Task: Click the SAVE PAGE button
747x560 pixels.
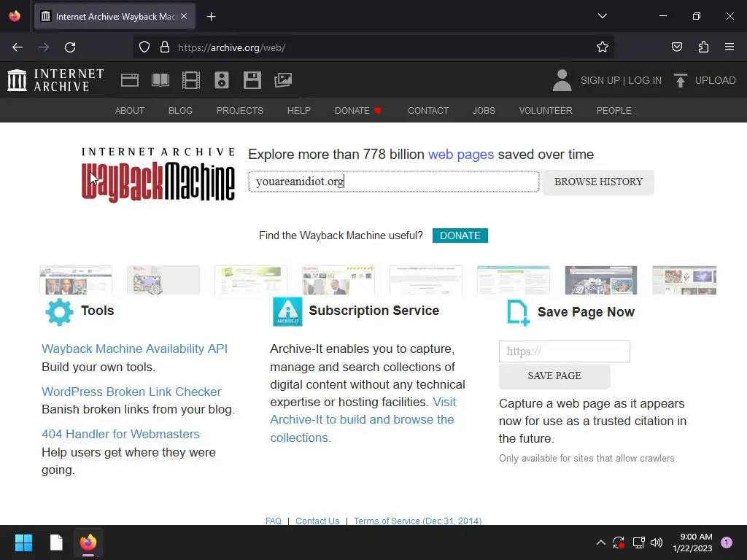Action: (554, 376)
